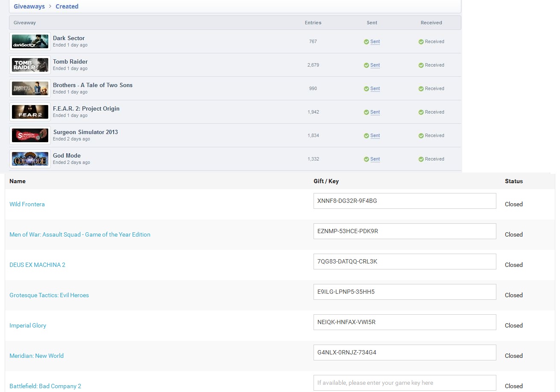Image resolution: width=560 pixels, height=392 pixels.
Task: Click the Sent link for Dark Sector
Action: point(375,42)
